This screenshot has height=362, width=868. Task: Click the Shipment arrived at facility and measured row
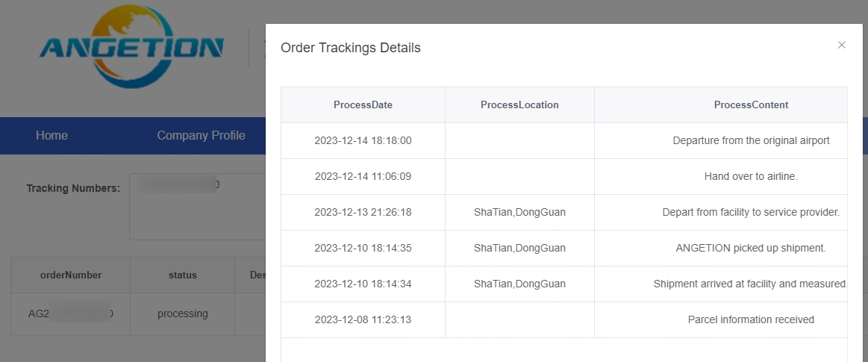564,284
